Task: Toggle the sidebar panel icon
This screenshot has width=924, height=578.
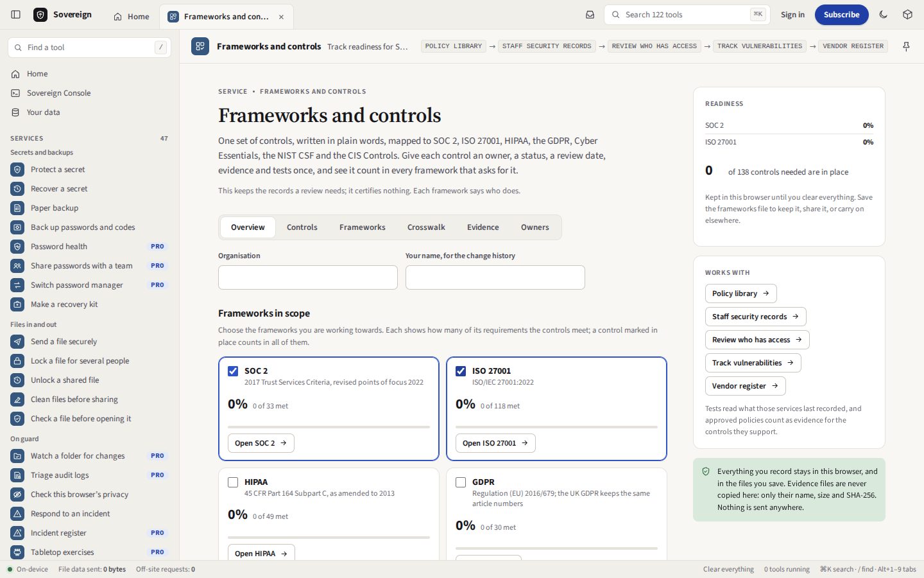Action: pyautogui.click(x=16, y=15)
